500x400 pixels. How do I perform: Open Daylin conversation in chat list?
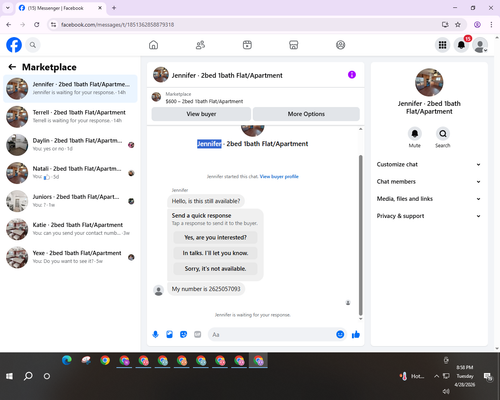coord(70,145)
